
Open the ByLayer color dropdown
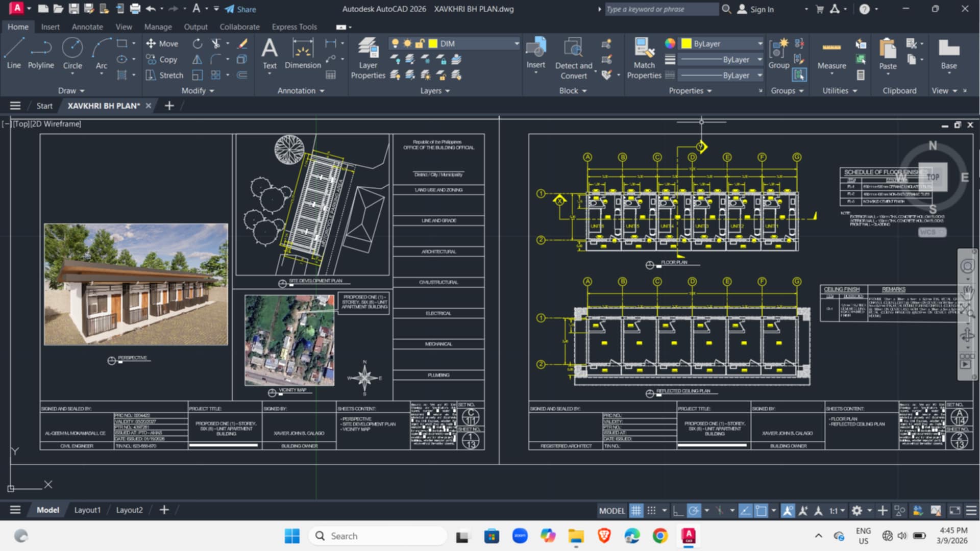pos(722,43)
